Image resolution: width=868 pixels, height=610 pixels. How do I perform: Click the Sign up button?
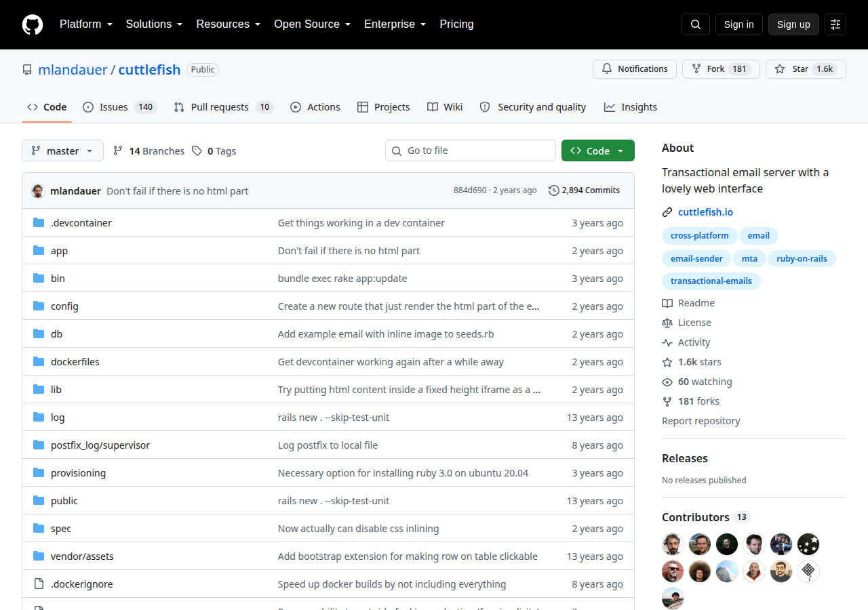793,24
